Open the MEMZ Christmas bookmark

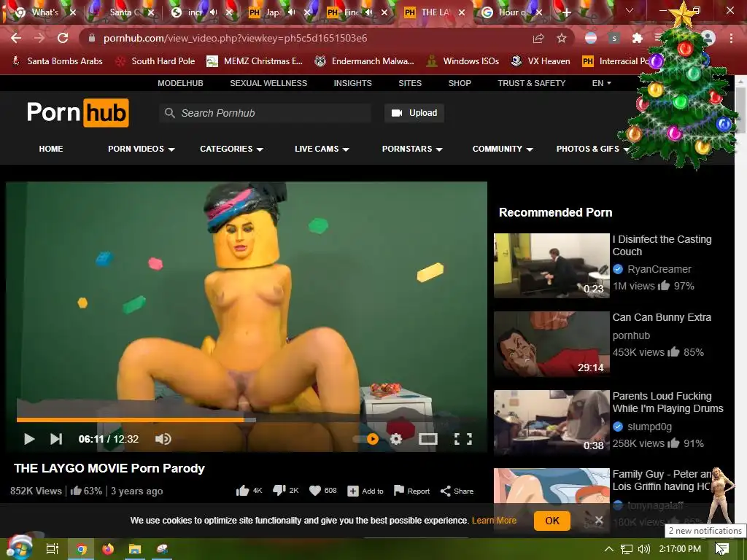pyautogui.click(x=255, y=61)
